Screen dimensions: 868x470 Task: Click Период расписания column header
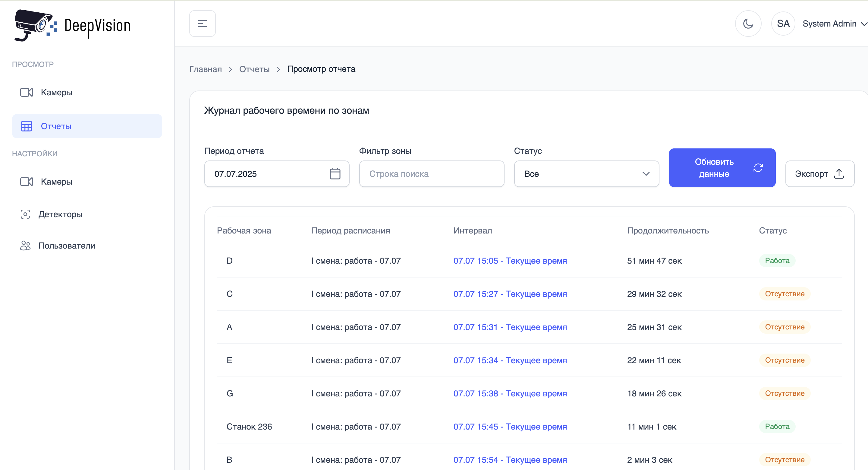pyautogui.click(x=351, y=230)
